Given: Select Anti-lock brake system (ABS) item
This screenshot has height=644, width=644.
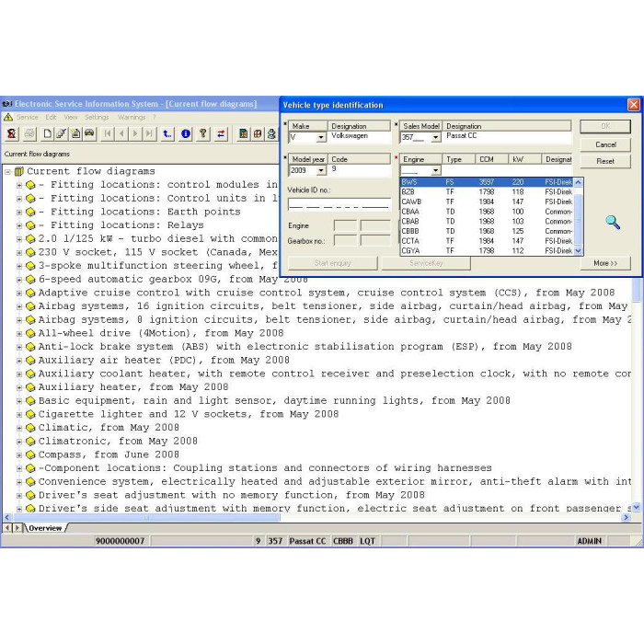Looking at the screenshot, I should (x=305, y=347).
